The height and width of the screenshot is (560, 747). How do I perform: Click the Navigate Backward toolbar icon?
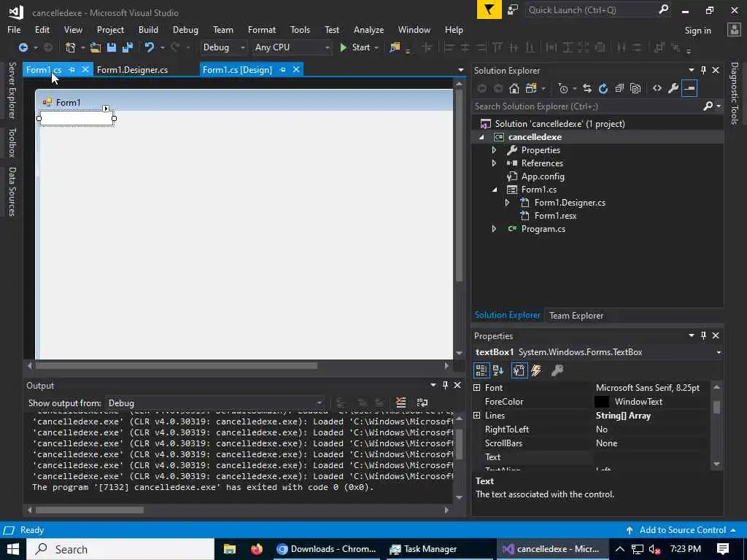tap(23, 47)
